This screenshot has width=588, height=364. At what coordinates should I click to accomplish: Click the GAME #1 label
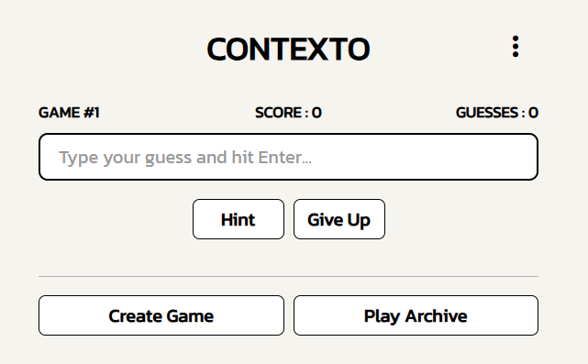pyautogui.click(x=69, y=113)
